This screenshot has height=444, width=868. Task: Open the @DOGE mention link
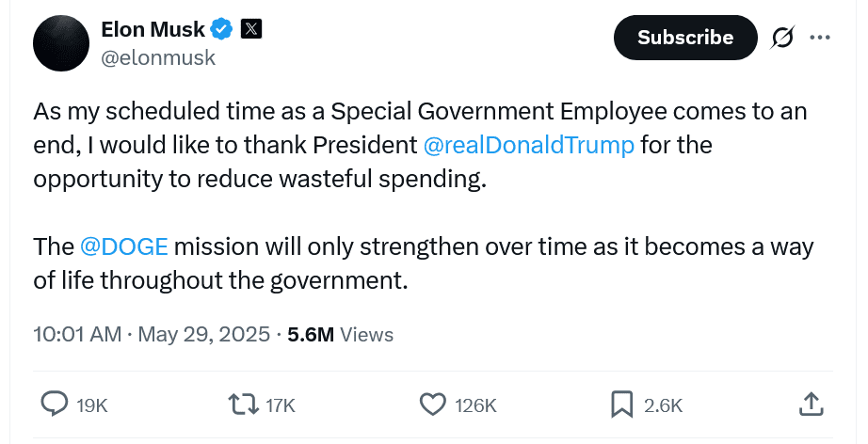(124, 246)
